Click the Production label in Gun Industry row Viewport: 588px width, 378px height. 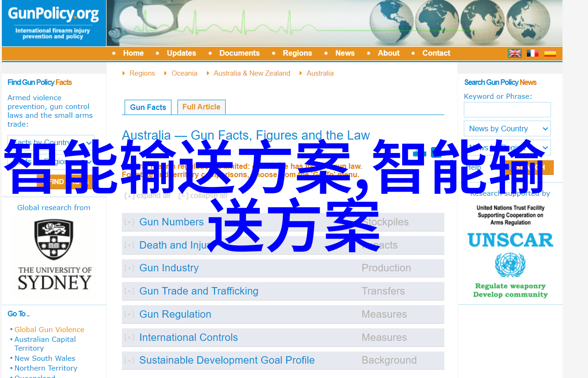click(386, 268)
